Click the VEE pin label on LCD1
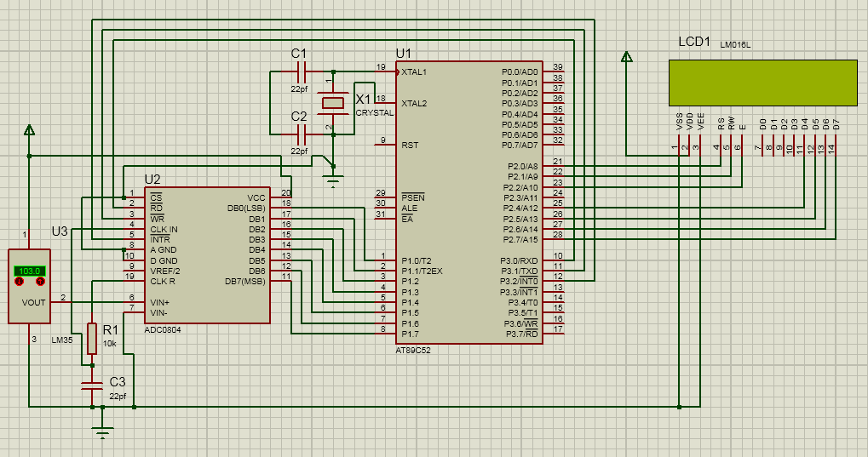This screenshot has height=457, width=868. point(700,121)
